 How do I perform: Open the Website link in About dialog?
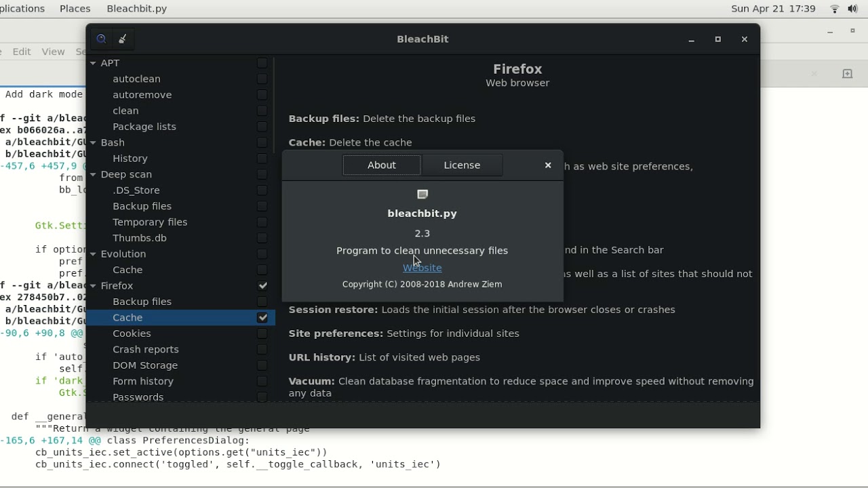click(422, 268)
